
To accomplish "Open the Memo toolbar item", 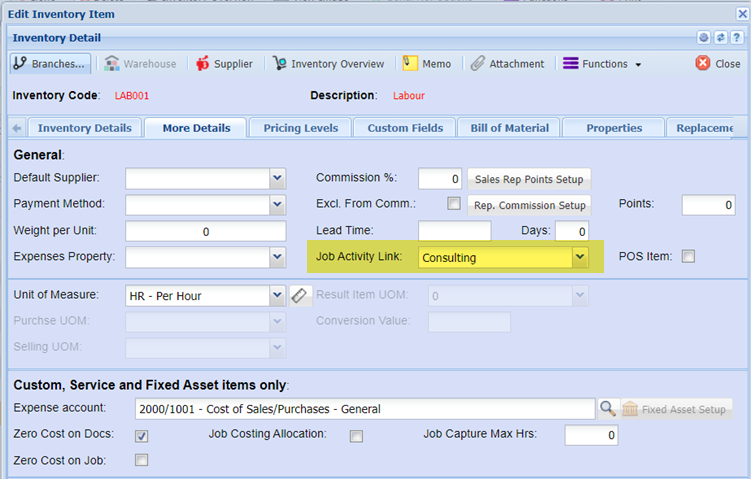I will point(426,63).
